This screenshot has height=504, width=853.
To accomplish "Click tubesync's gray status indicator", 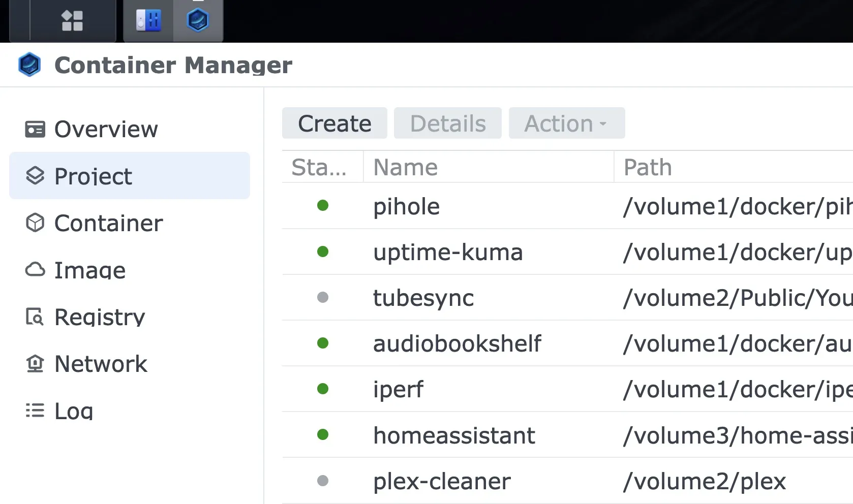I will point(323,298).
